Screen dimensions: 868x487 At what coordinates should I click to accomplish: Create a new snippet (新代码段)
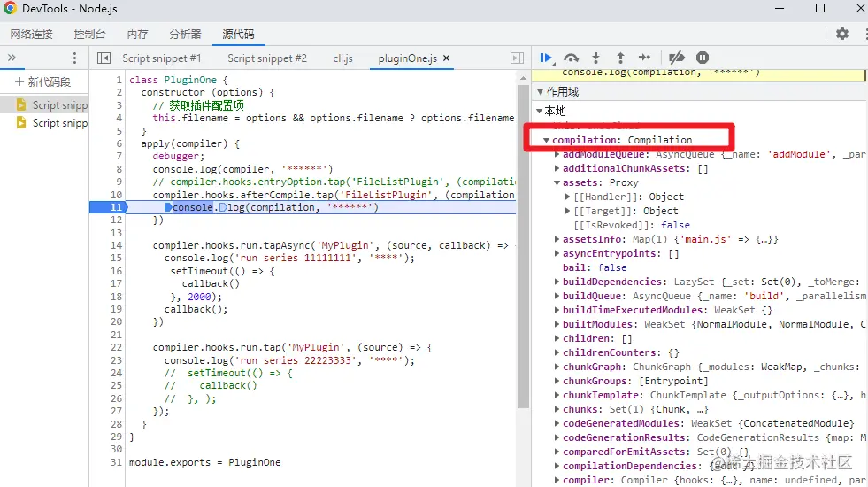pyautogui.click(x=43, y=82)
